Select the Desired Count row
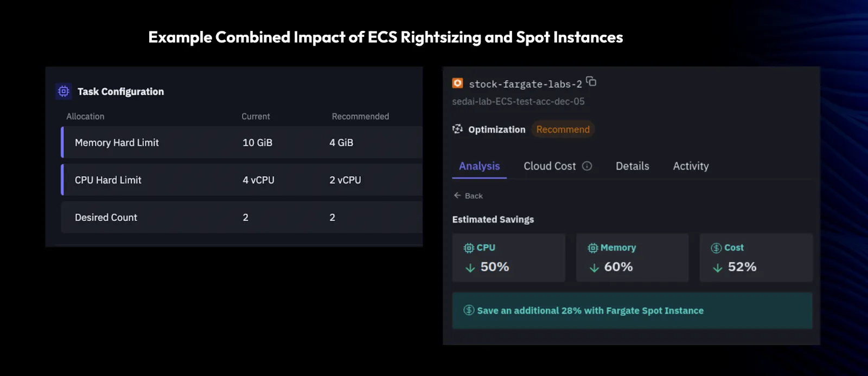The width and height of the screenshot is (868, 376). (x=242, y=217)
